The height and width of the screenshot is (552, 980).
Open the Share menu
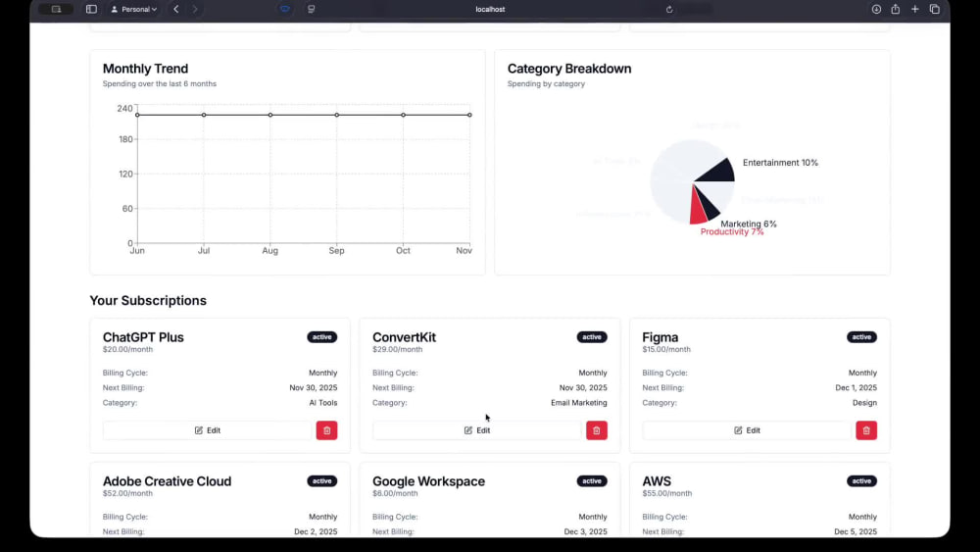pos(896,10)
